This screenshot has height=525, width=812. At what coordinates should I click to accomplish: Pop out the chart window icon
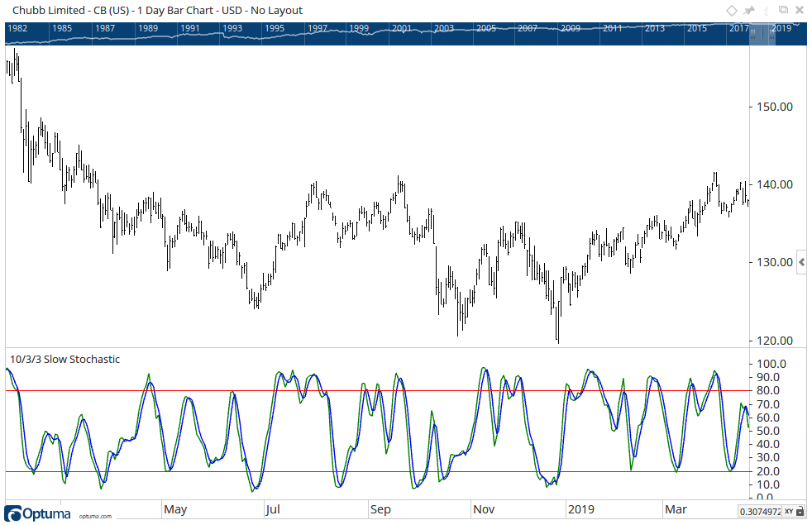tap(784, 9)
